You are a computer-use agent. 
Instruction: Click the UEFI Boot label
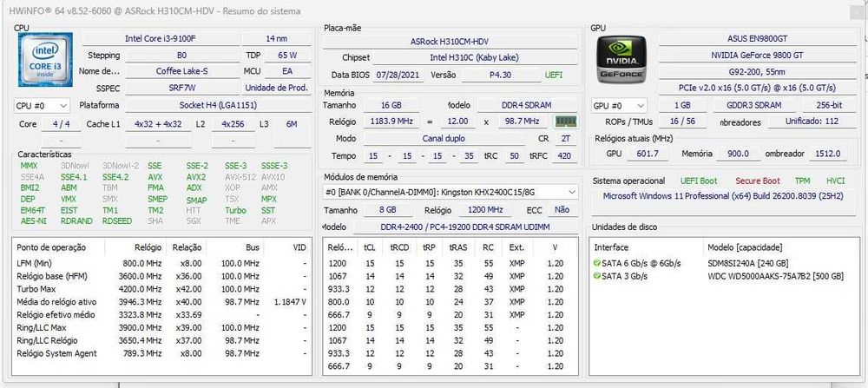[699, 181]
